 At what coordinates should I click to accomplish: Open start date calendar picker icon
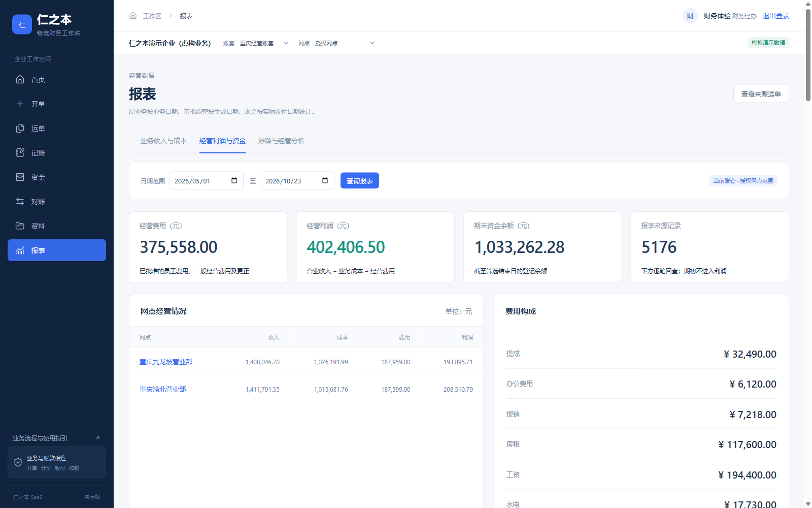[234, 181]
